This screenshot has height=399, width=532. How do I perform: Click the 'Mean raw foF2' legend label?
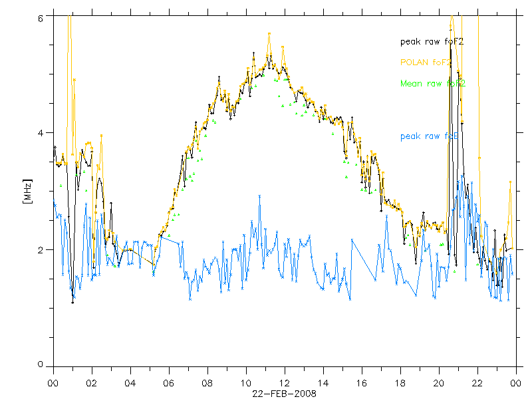click(x=433, y=84)
